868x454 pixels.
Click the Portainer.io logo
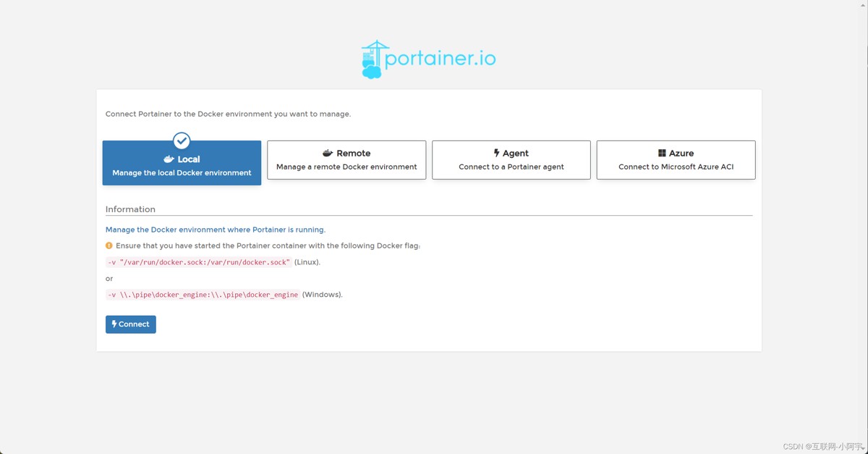click(429, 59)
